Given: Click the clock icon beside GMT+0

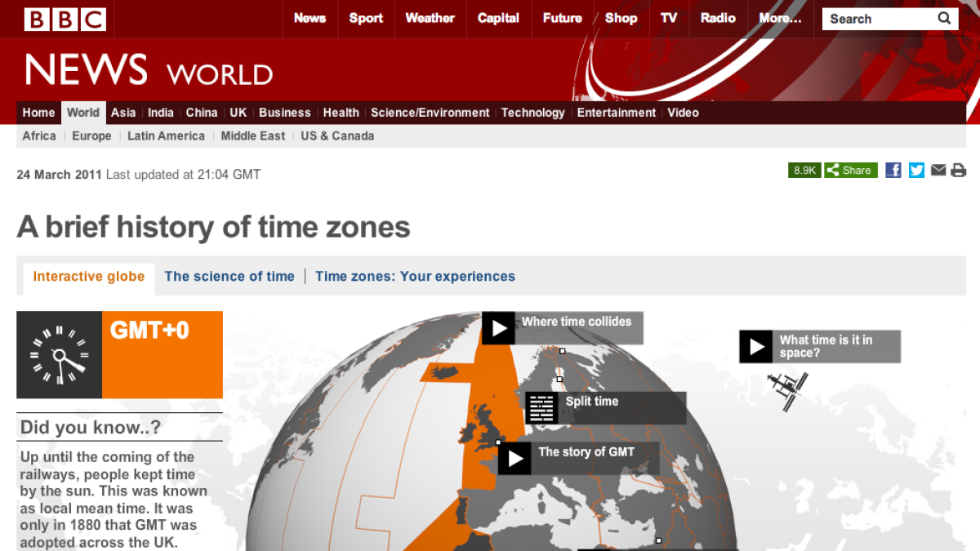Looking at the screenshot, I should pyautogui.click(x=58, y=354).
